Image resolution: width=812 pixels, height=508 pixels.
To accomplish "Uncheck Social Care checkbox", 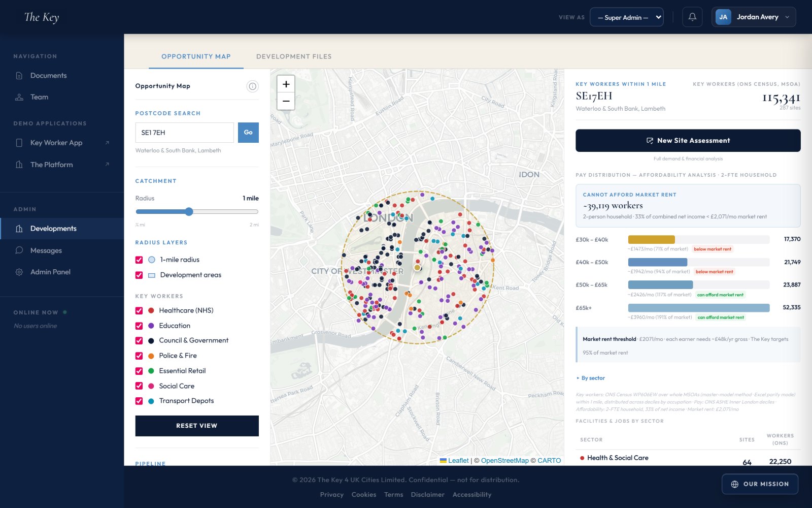I will [x=139, y=386].
